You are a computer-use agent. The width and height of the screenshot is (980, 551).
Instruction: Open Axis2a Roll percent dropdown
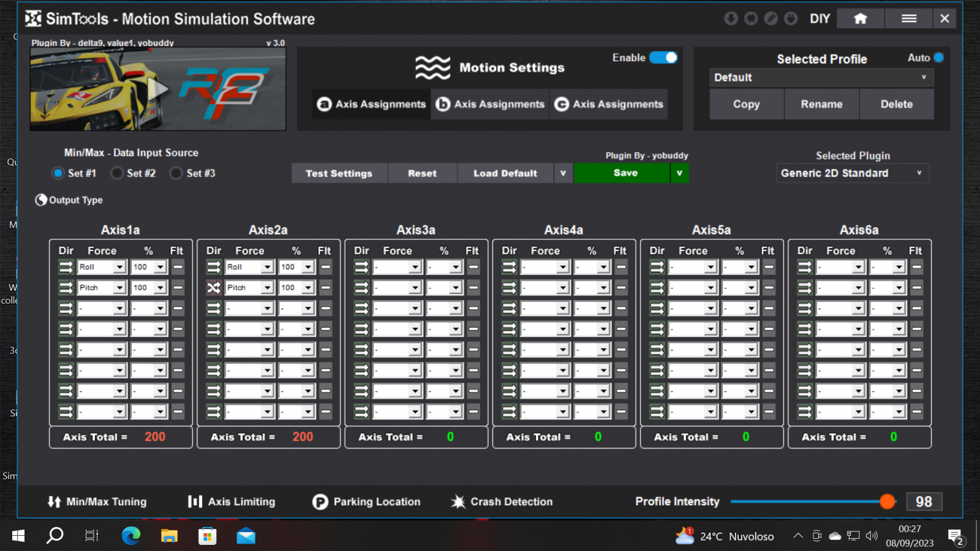296,267
